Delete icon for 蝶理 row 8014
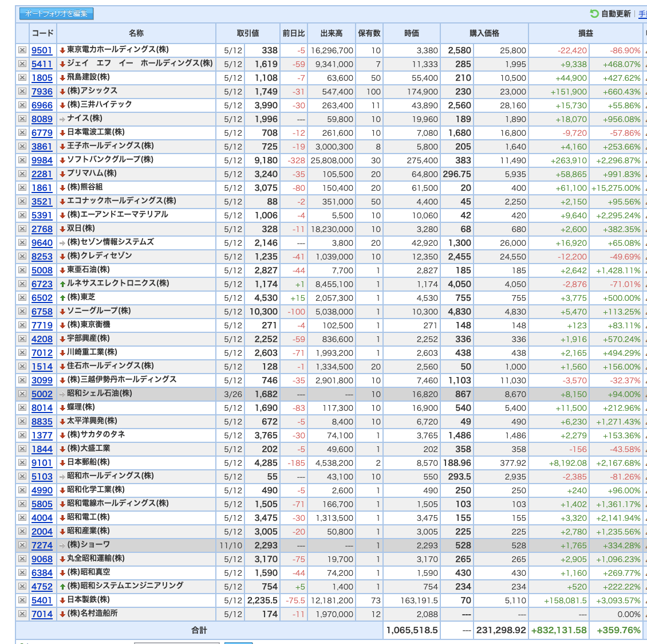This screenshot has height=644, width=647. (22, 408)
